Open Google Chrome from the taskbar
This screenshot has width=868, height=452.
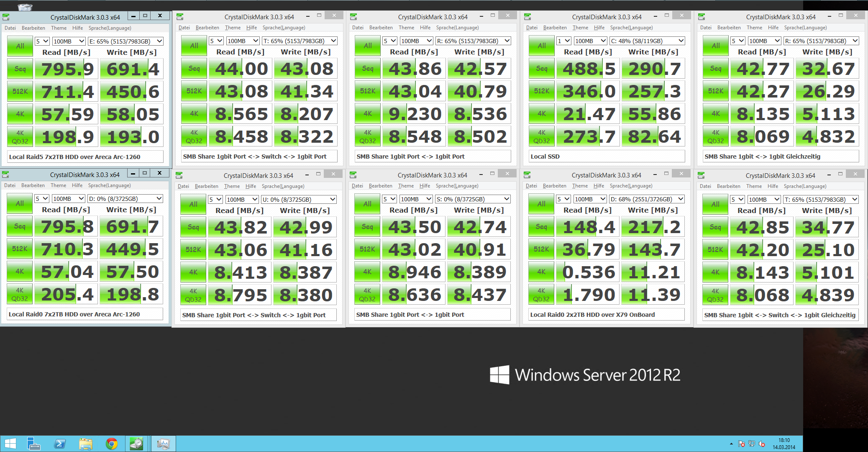[112, 444]
